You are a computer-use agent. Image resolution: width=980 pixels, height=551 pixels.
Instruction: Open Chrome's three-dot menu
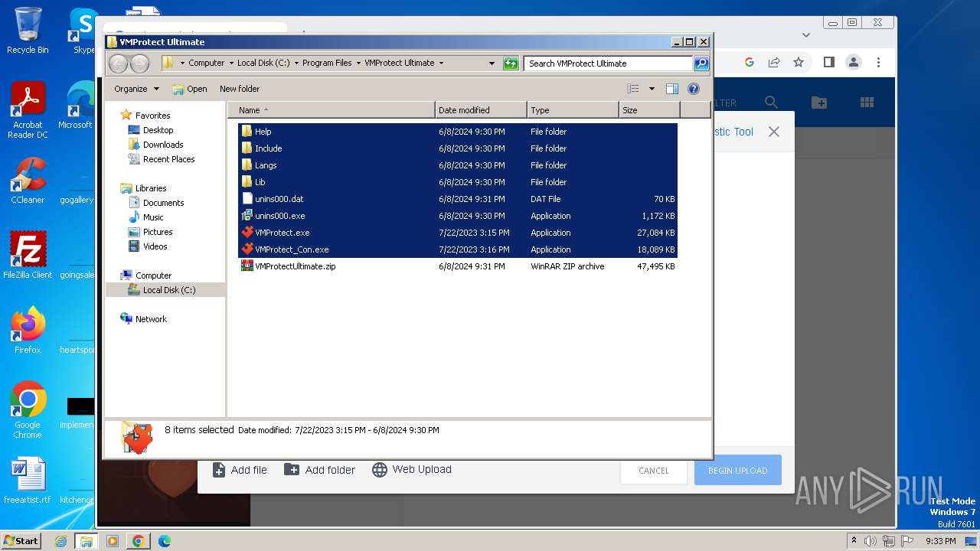(879, 62)
